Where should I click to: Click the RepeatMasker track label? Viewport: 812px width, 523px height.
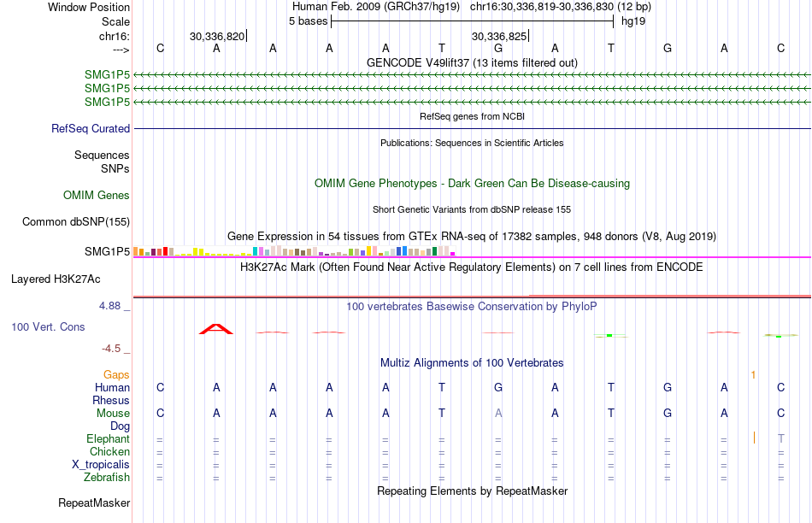tap(94, 502)
